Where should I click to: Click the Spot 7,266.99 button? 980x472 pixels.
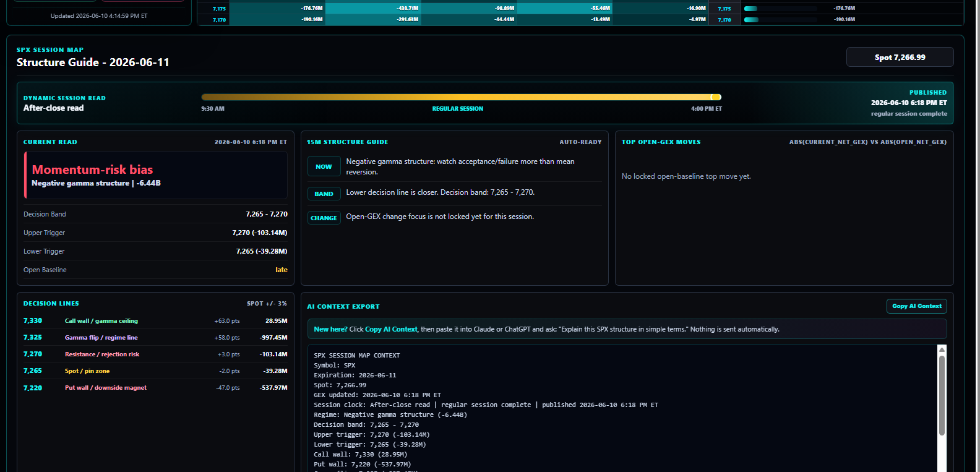click(900, 57)
